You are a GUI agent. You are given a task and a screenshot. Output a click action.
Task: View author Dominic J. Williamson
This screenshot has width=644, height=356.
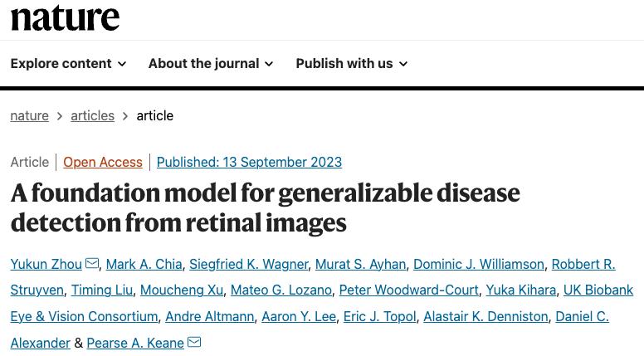[x=479, y=264]
